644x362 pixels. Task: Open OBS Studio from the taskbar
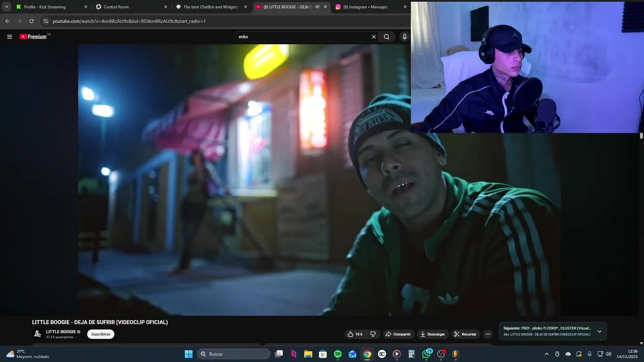pos(441,354)
